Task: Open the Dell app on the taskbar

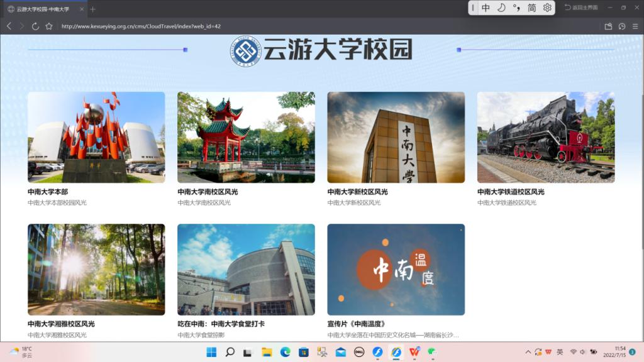Action: click(x=359, y=352)
